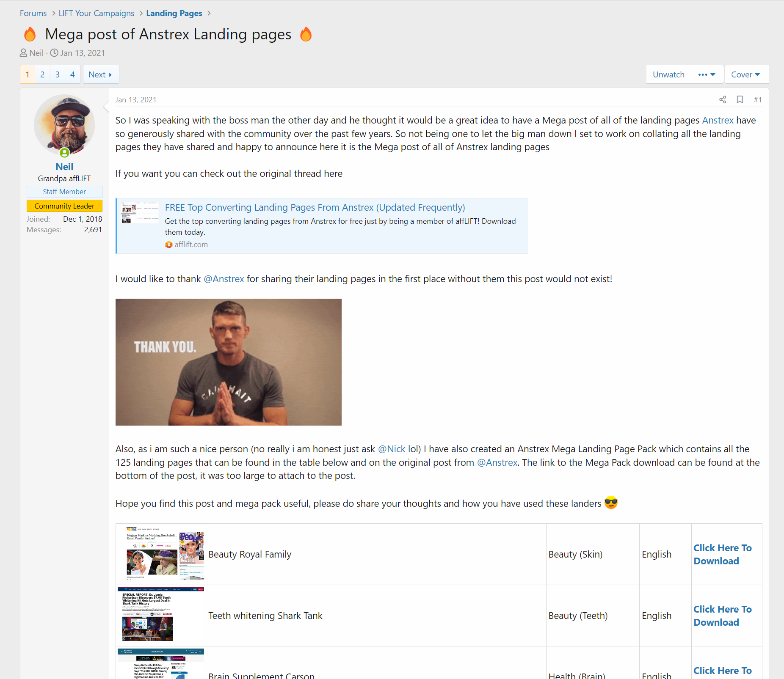Open the Landing Pages breadcrumb
Viewport: 784px width, 679px height.
(174, 13)
